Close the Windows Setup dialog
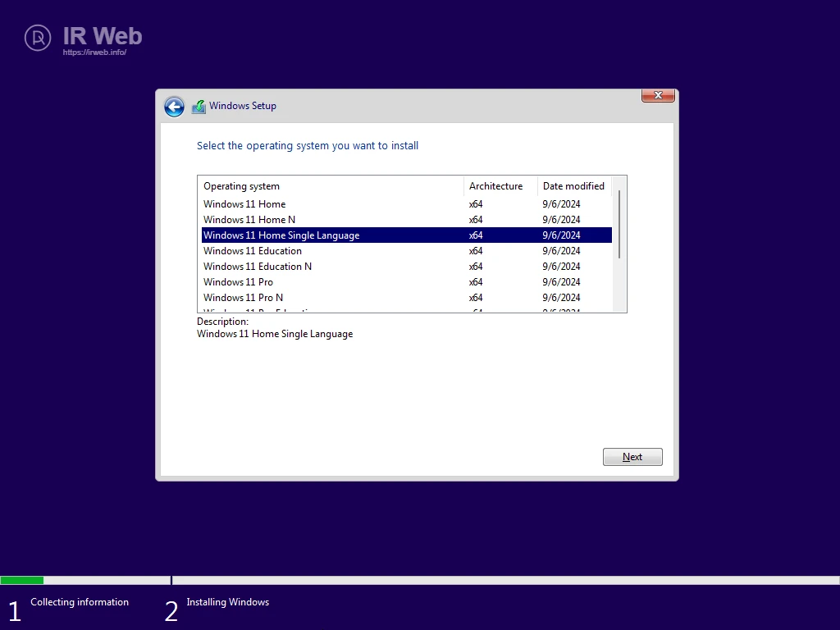840x630 pixels. pyautogui.click(x=658, y=96)
